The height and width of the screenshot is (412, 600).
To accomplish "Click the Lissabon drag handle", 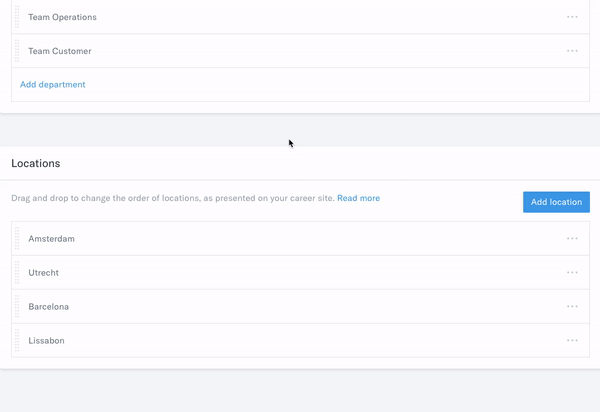I will [x=17, y=340].
